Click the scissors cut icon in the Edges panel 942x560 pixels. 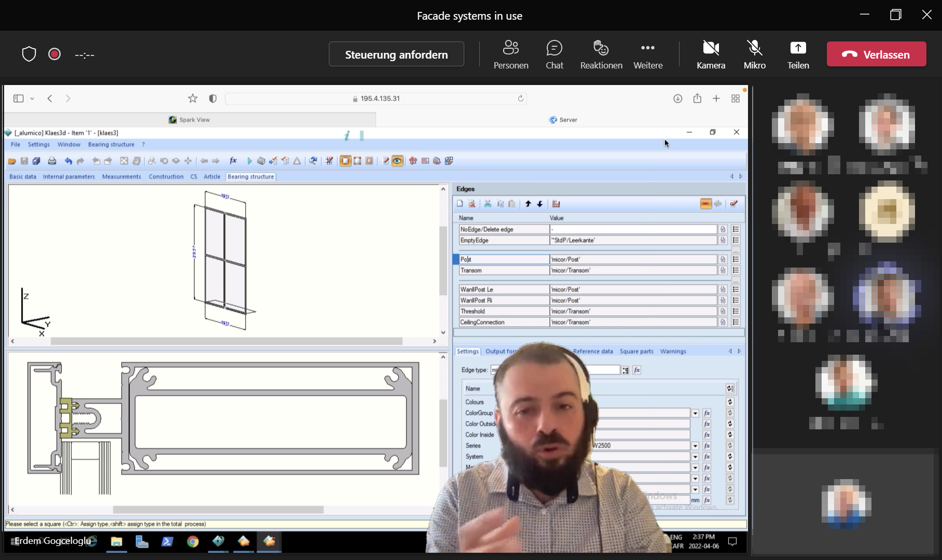[488, 204]
